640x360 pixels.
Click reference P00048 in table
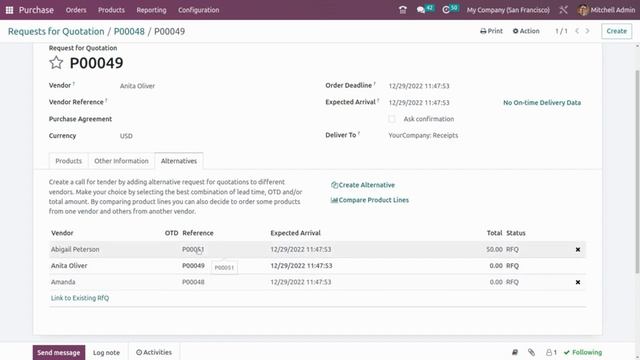tap(193, 282)
